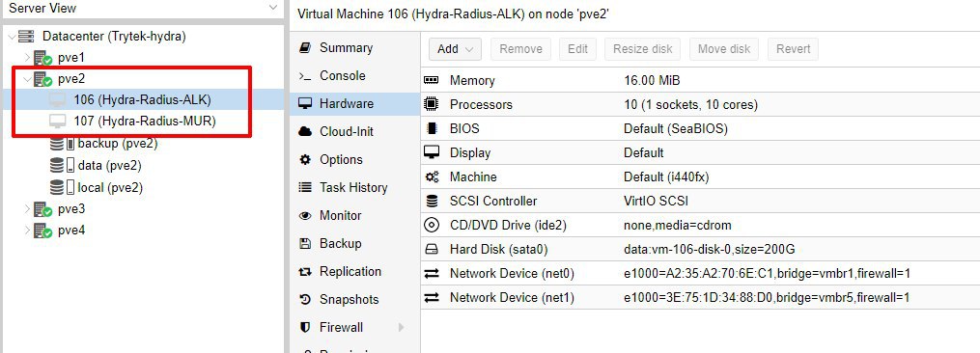The image size is (980, 353).
Task: Click the Network Device net0 arrows icon
Action: pyautogui.click(x=432, y=273)
